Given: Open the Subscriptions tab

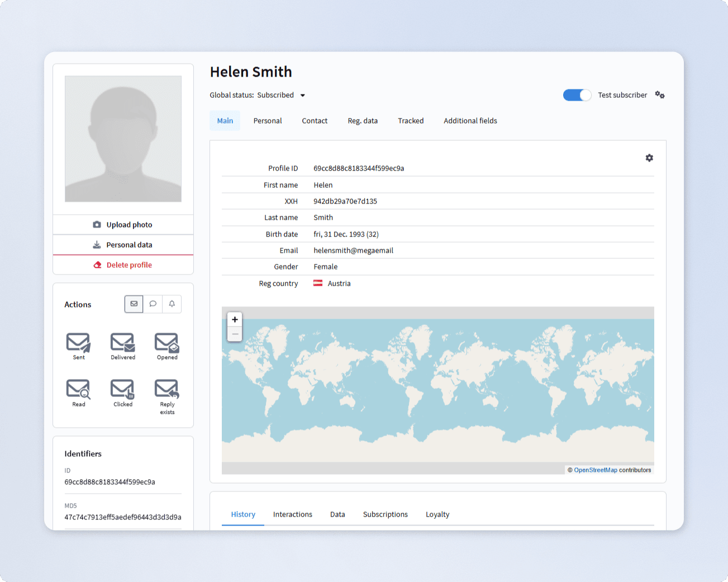Looking at the screenshot, I should click(x=386, y=514).
